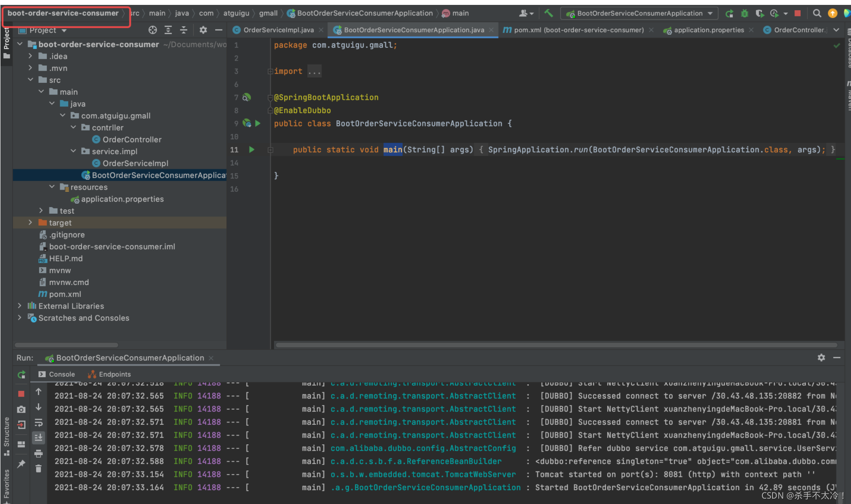Clear console with the trash icon
This screenshot has width=851, height=504.
[x=38, y=468]
